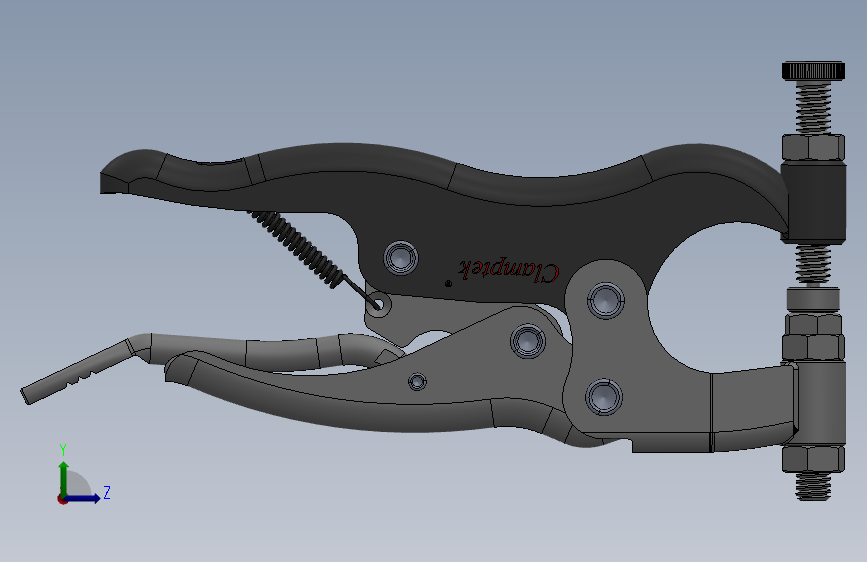Select the black coil spring

297,248
